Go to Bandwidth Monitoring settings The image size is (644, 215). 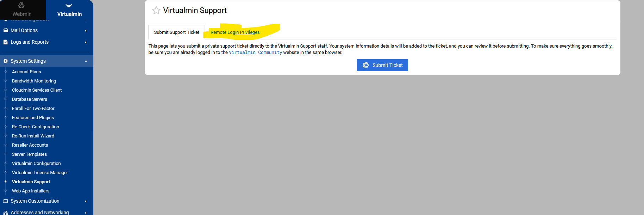pyautogui.click(x=34, y=81)
